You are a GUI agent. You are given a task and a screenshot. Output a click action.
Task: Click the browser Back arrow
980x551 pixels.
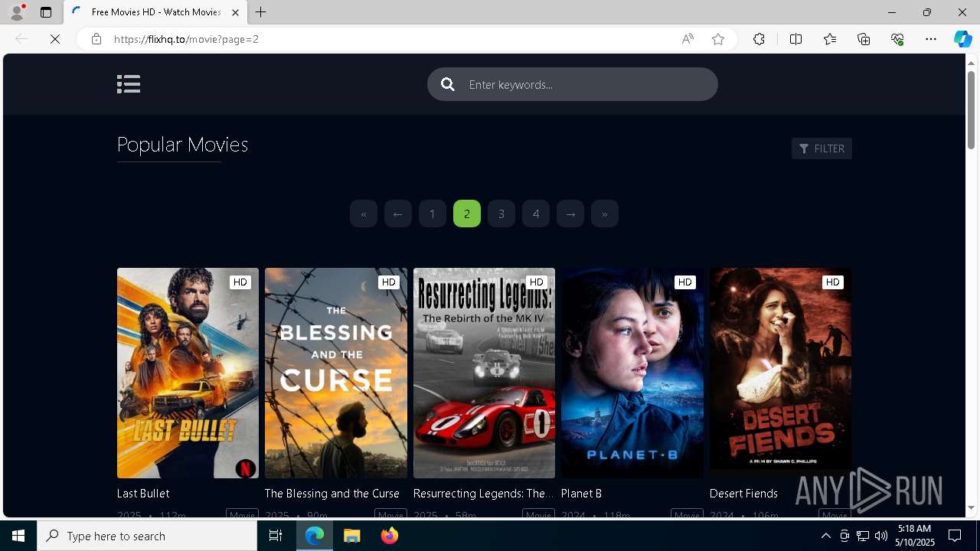21,39
